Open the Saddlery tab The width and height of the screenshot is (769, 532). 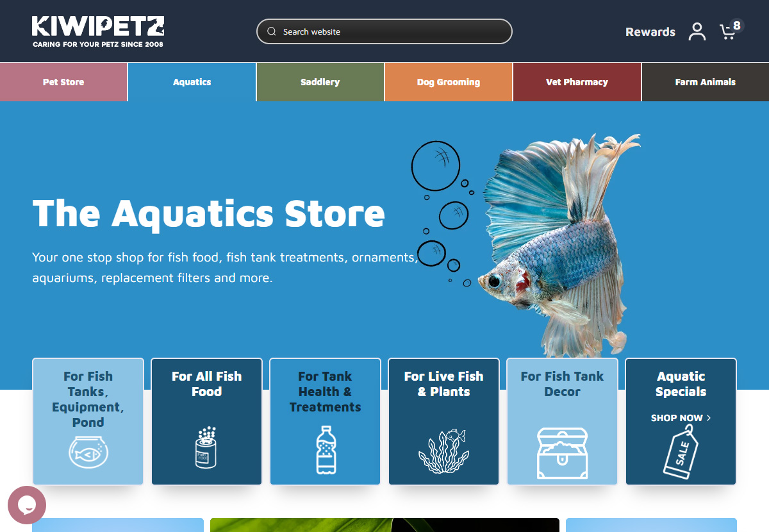(x=320, y=82)
